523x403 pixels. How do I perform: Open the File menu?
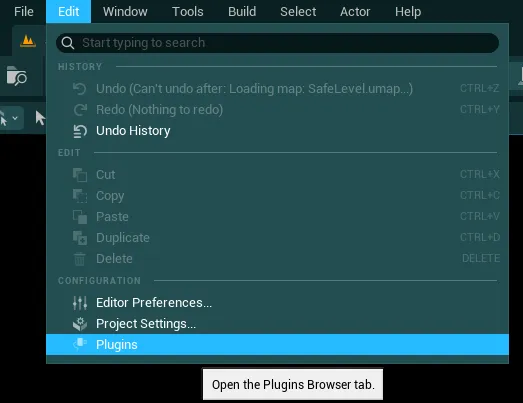pyautogui.click(x=24, y=12)
